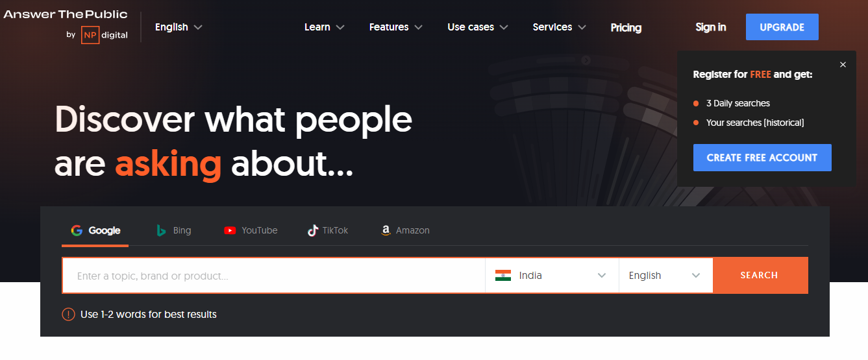
Task: Focus the topic, brand or product field
Action: point(273,276)
